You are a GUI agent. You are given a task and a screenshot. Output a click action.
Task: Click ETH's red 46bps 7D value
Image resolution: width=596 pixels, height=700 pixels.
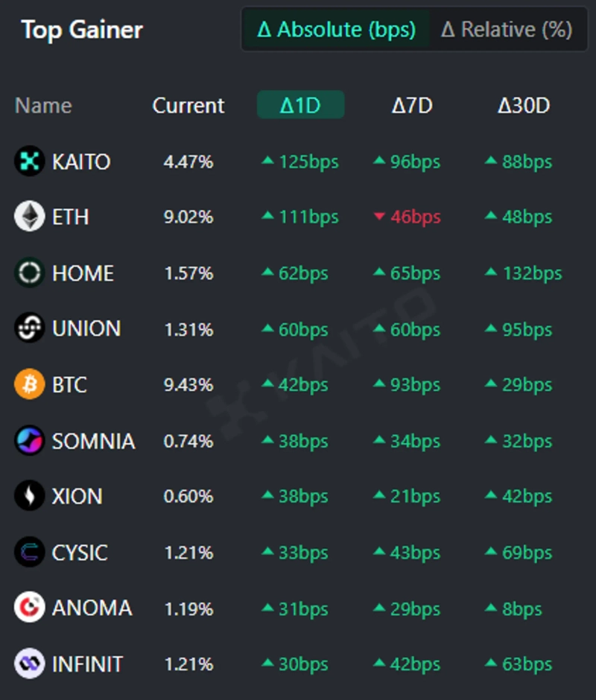416,217
